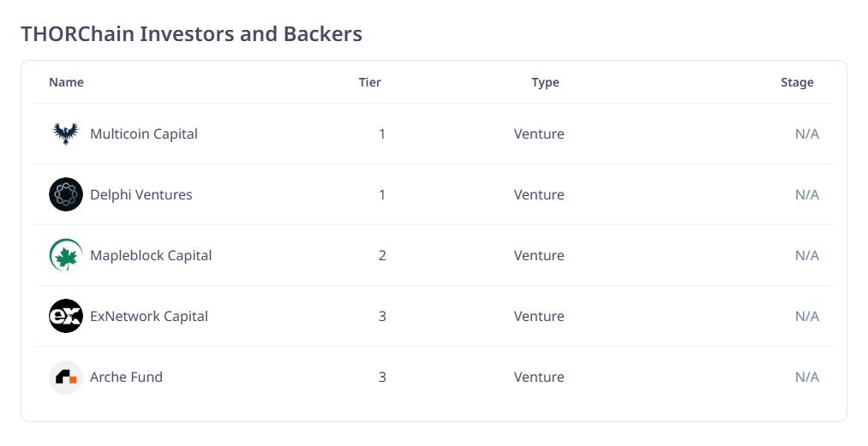Click the THORChain Investors and Backers heading
The width and height of the screenshot is (868, 446).
point(192,33)
